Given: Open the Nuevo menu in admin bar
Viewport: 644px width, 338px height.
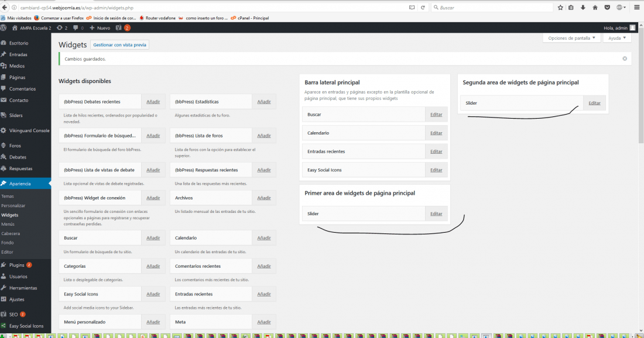Looking at the screenshot, I should tap(100, 28).
